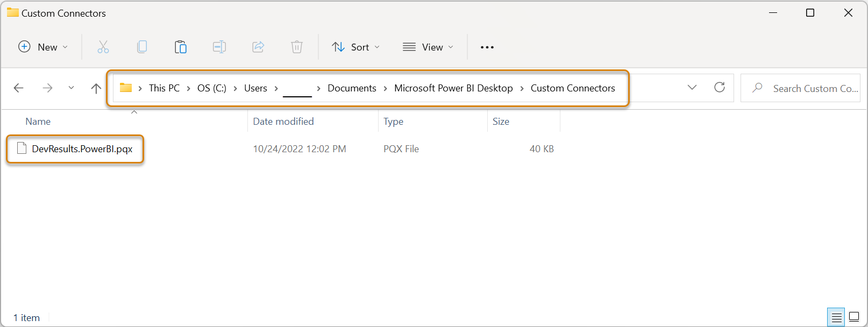
Task: Navigate back to previous folder
Action: [19, 88]
